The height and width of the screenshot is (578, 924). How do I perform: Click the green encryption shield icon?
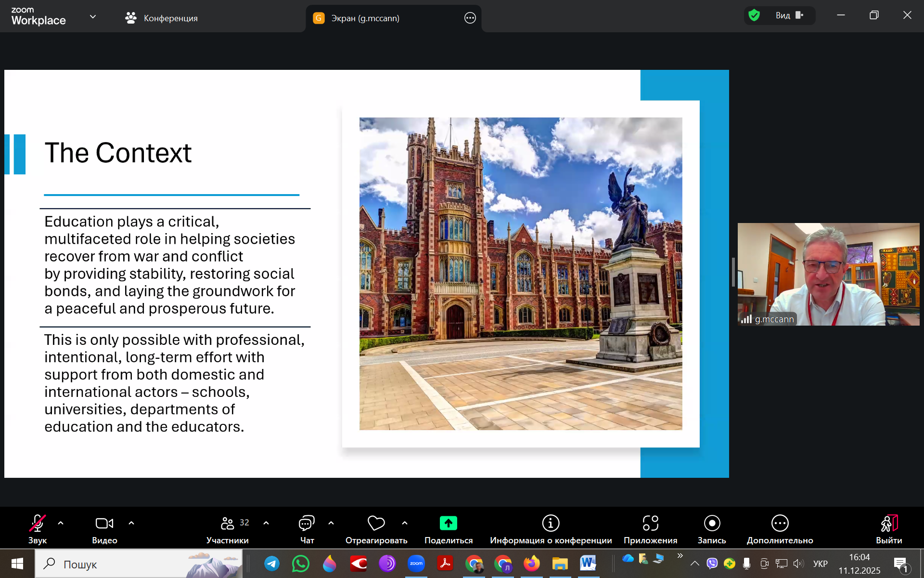point(754,15)
